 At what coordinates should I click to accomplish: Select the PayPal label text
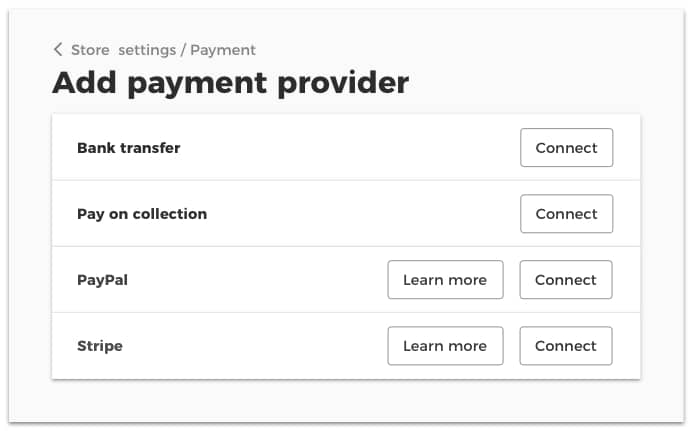102,280
